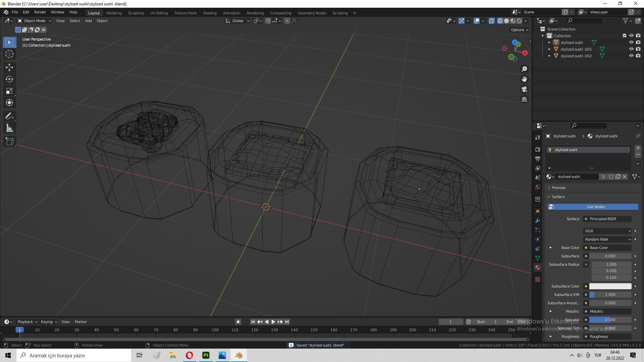Toggle viewport gizmos display
Image resolution: width=644 pixels, height=362 pixels.
461,21
